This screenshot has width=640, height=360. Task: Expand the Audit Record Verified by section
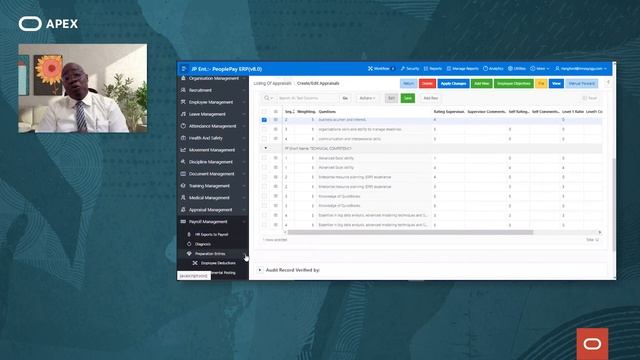pyautogui.click(x=260, y=270)
